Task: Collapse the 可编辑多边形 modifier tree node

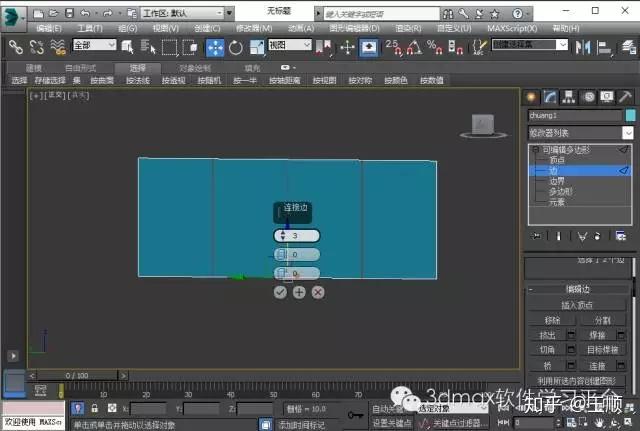Action: tap(536, 150)
